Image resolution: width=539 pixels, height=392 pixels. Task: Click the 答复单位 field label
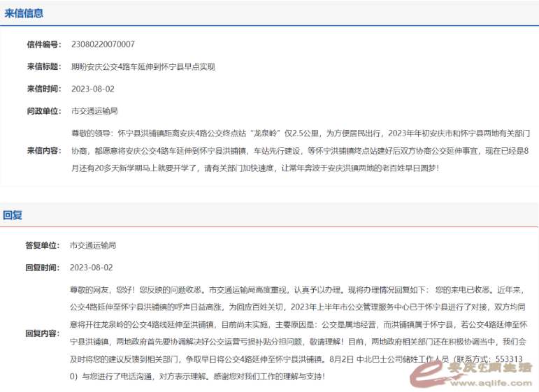pyautogui.click(x=43, y=246)
